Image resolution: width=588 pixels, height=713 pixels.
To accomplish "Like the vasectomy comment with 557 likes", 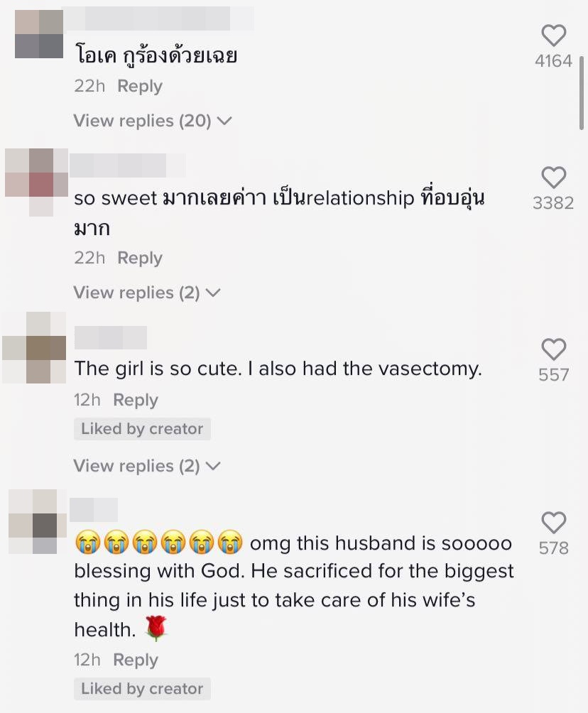I will pyautogui.click(x=553, y=349).
